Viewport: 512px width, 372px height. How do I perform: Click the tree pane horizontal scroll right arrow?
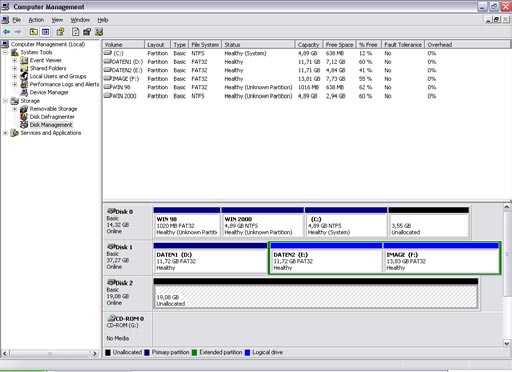(95, 353)
